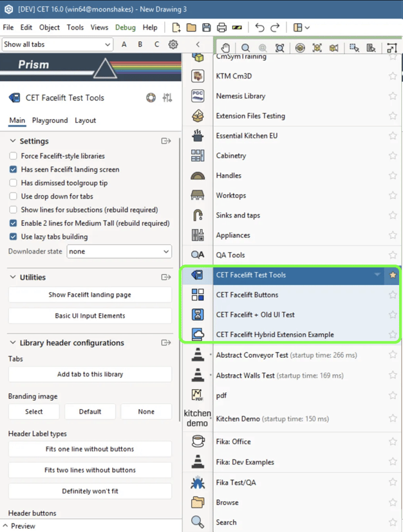This screenshot has width=403, height=532.
Task: Open the Show all tabs dropdown
Action: [x=57, y=44]
